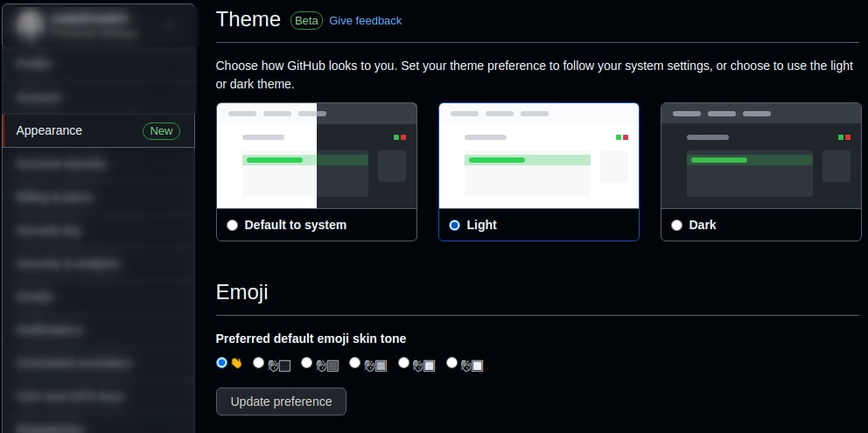Select the Dark theme radio button
This screenshot has height=433, width=868.
coord(676,226)
